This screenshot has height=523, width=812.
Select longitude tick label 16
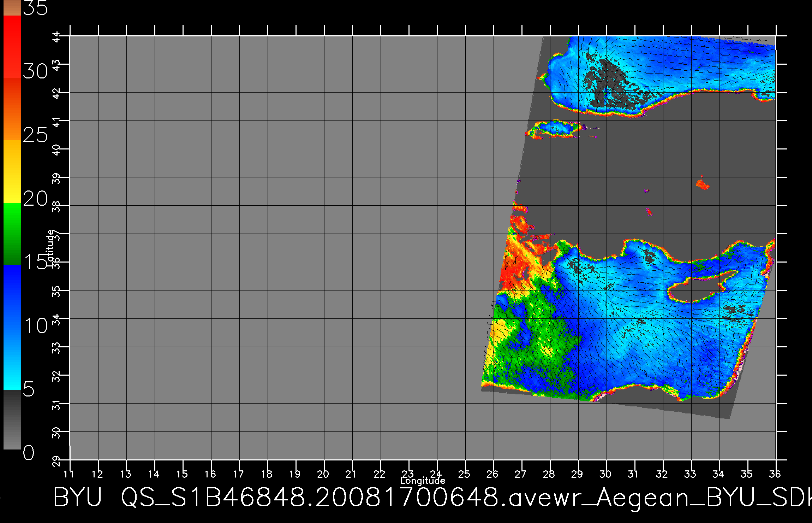pyautogui.click(x=210, y=474)
